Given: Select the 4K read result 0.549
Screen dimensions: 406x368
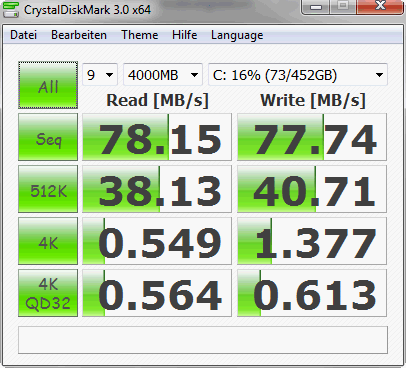Looking at the screenshot, I should (157, 241).
